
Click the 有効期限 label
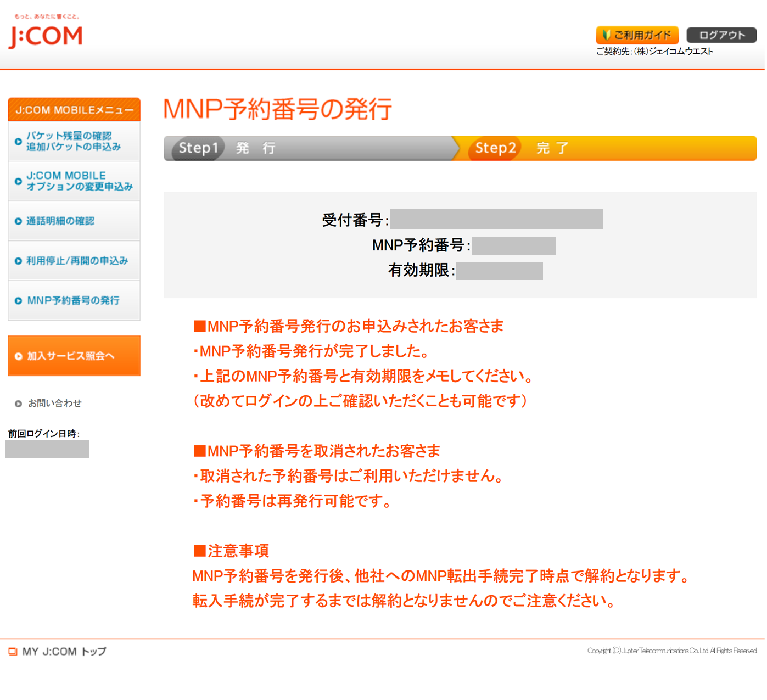pyautogui.click(x=421, y=270)
